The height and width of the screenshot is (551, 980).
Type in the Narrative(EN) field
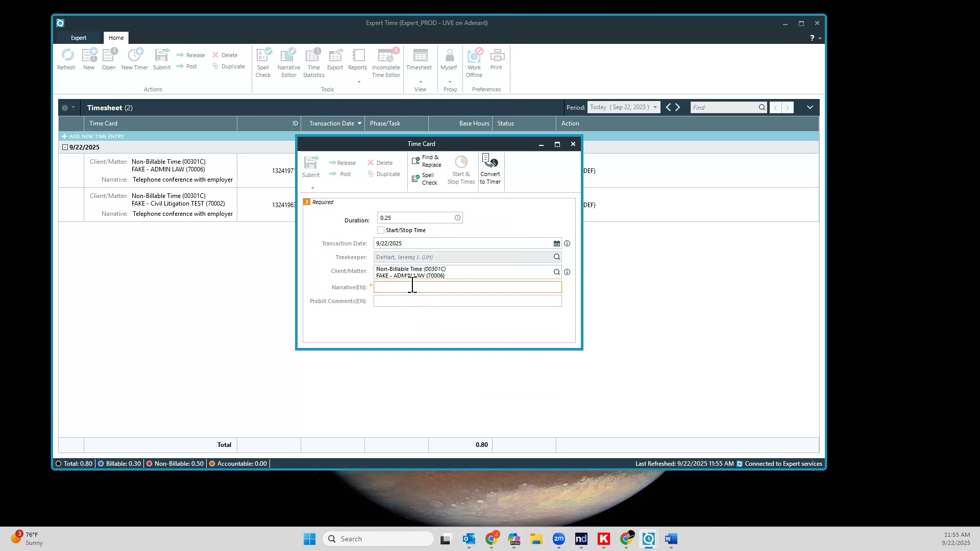(467, 287)
